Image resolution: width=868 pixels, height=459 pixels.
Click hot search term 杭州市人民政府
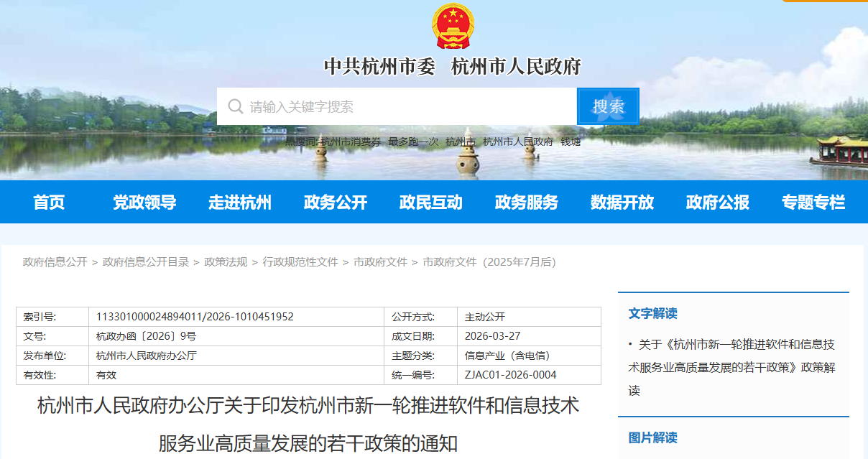click(x=518, y=142)
